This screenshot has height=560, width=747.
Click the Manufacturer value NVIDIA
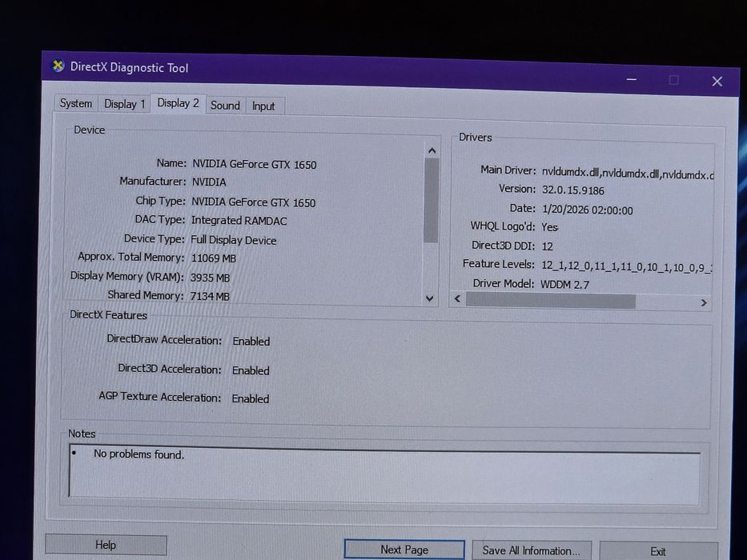click(209, 182)
